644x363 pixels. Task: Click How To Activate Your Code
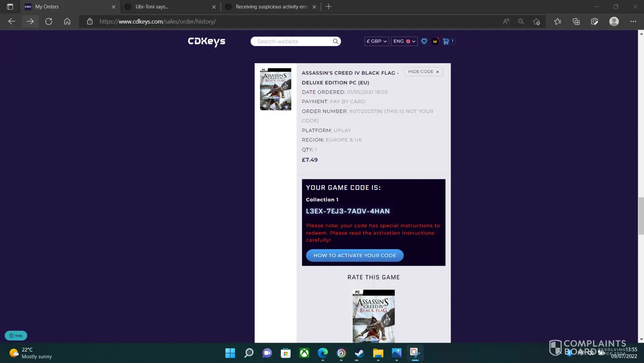[x=354, y=256]
